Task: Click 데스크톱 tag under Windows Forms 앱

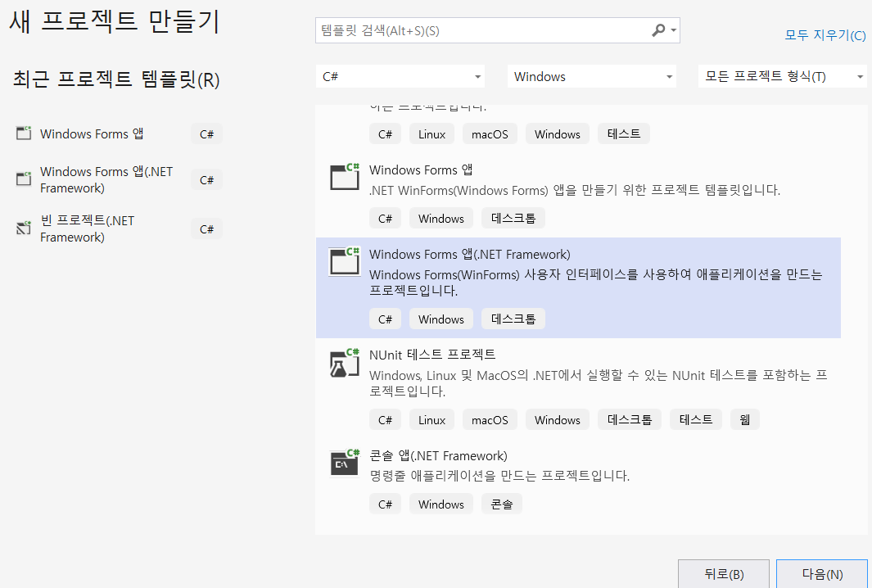Action: click(513, 218)
